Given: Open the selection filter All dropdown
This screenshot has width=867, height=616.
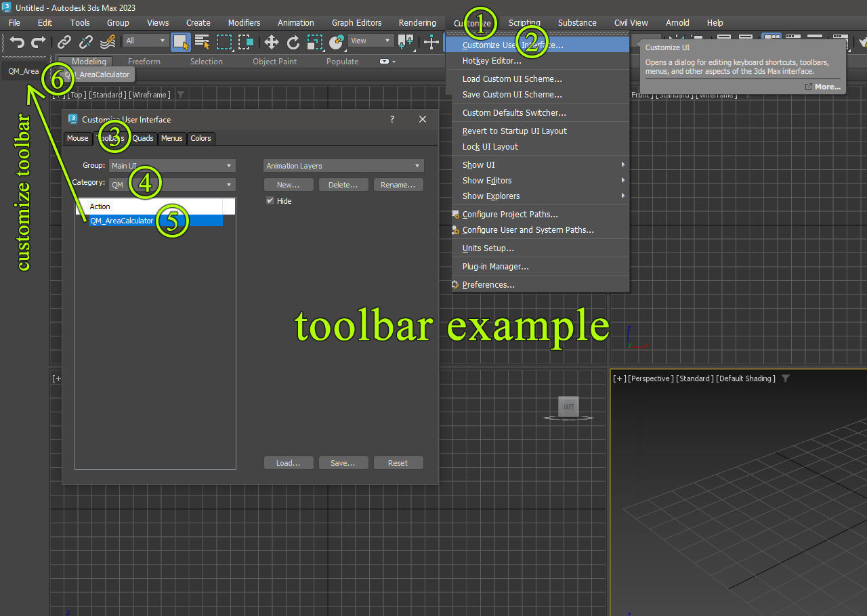Looking at the screenshot, I should point(146,41).
